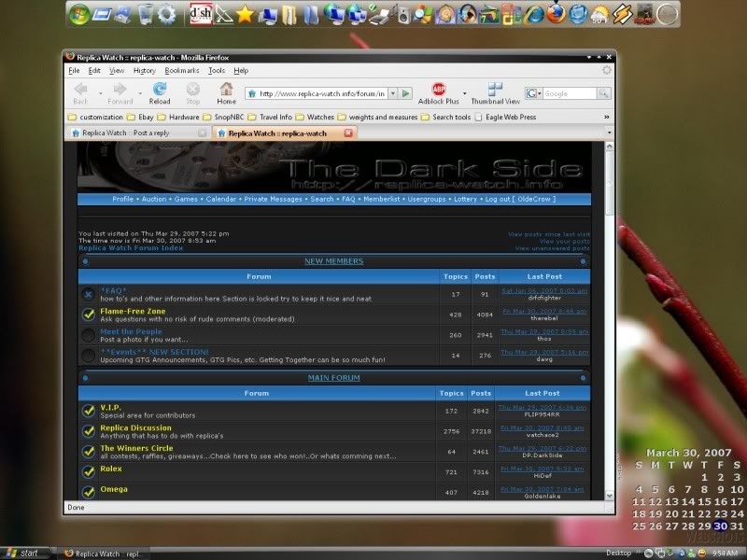Go to Home page via toolbar icon
Viewport: 747px width, 560px height.
point(226,92)
